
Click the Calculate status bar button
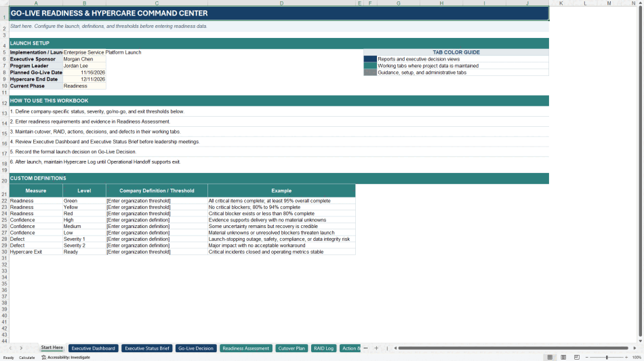pos(26,358)
